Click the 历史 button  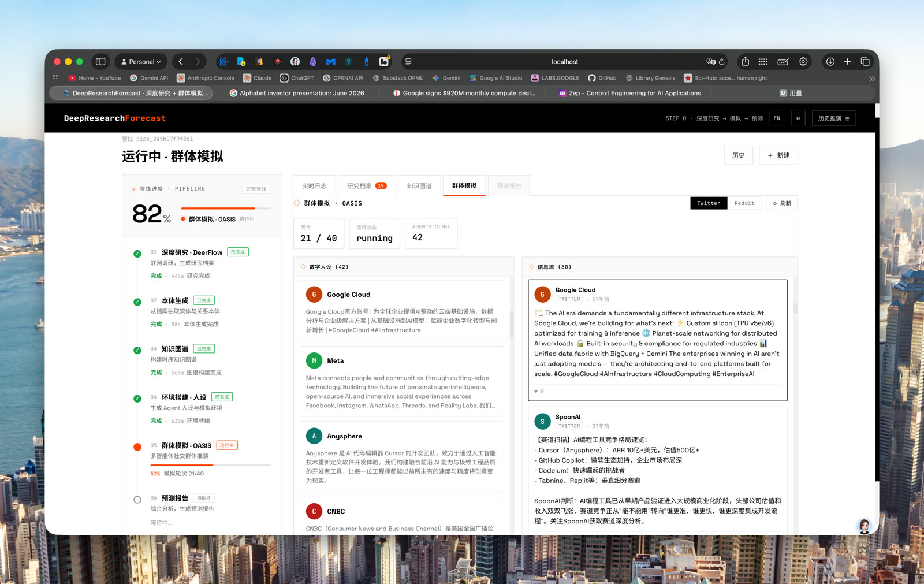click(739, 155)
